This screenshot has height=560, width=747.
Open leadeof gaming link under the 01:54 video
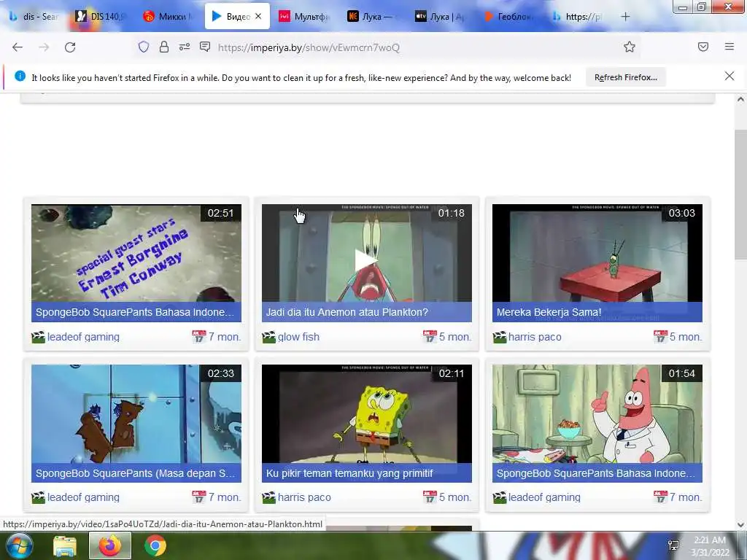tap(544, 497)
